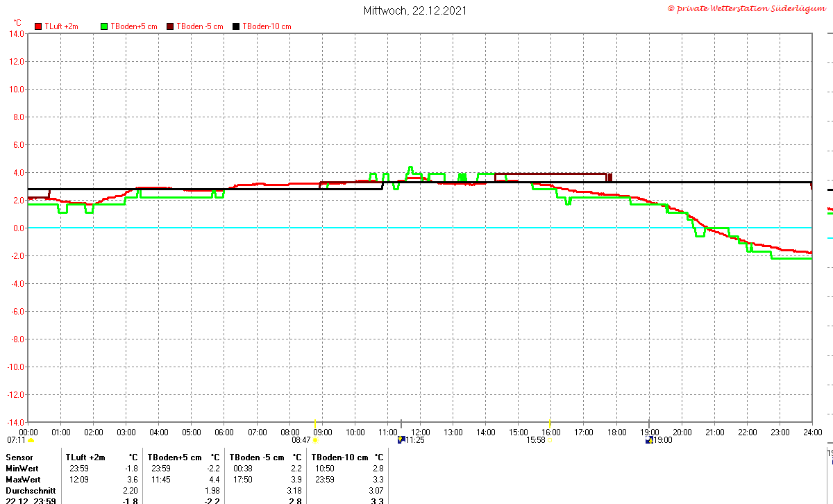Click the chart title Mittwoch, 22.12.2021

coord(415,10)
